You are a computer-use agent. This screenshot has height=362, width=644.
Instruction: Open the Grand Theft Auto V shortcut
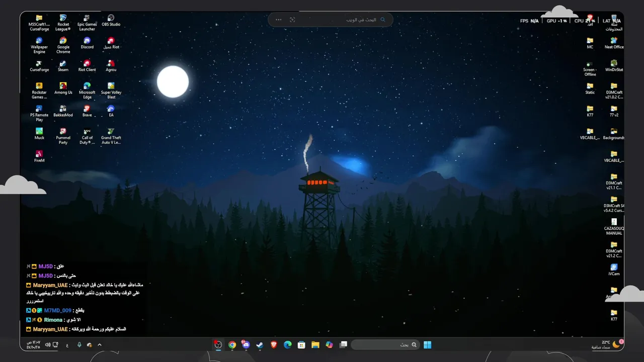click(x=111, y=136)
